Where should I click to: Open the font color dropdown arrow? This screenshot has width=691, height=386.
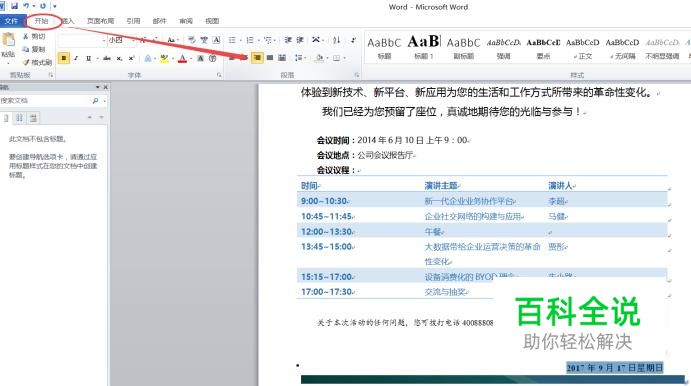coord(190,58)
